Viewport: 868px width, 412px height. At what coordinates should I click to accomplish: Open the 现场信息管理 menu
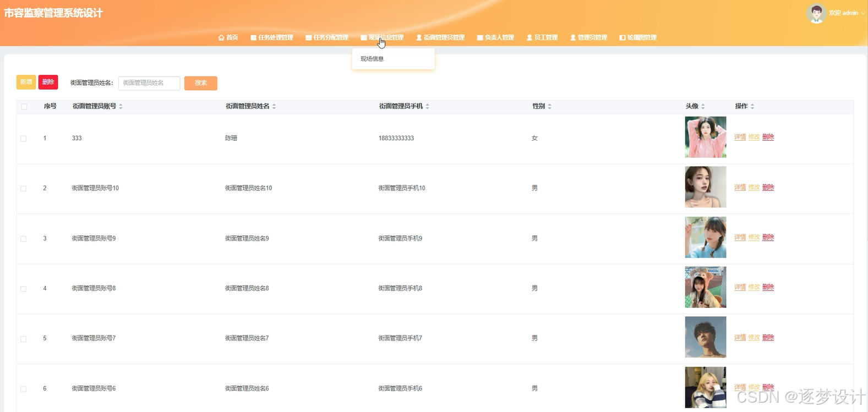[x=382, y=37]
